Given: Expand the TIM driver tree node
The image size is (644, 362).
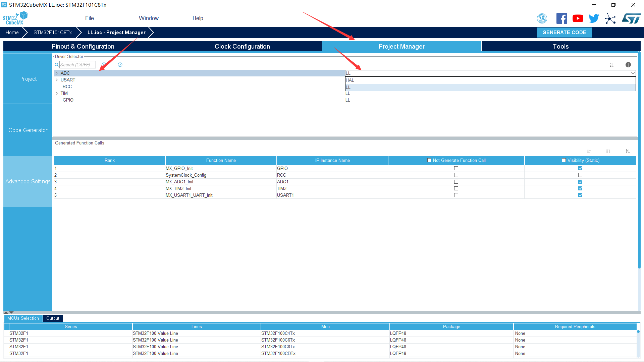Looking at the screenshot, I should click(56, 93).
